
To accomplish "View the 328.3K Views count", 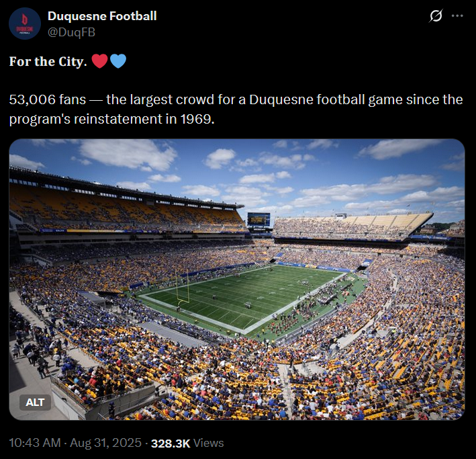I will point(187,443).
